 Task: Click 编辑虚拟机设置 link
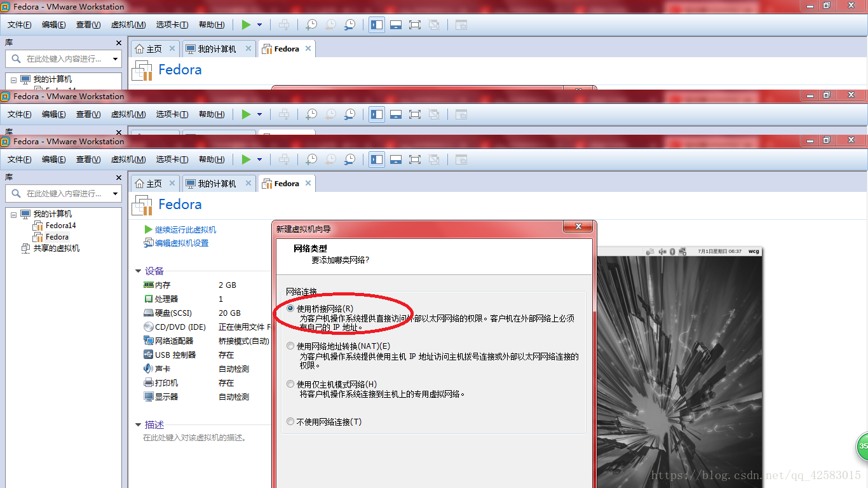coord(182,243)
